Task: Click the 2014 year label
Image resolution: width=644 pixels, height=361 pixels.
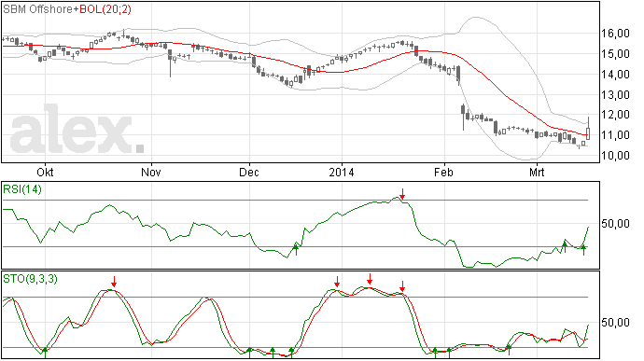Action: tap(342, 172)
